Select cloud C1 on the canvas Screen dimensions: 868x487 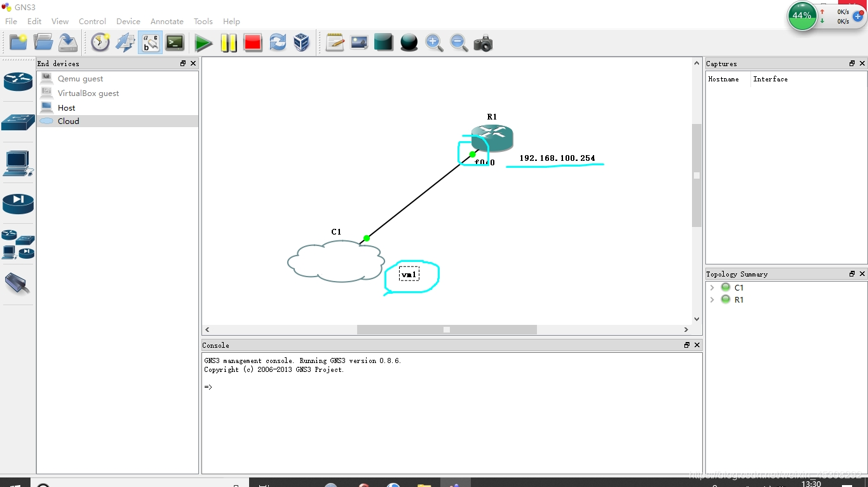(336, 261)
